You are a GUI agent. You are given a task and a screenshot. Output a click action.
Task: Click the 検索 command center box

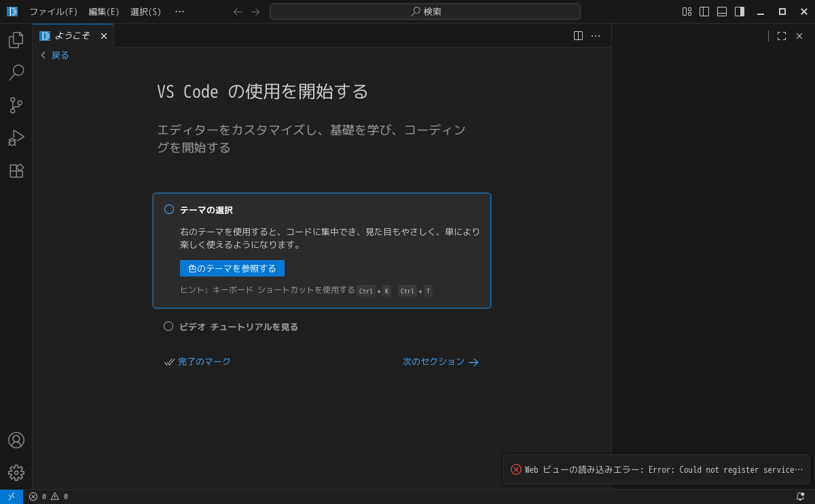(x=425, y=12)
